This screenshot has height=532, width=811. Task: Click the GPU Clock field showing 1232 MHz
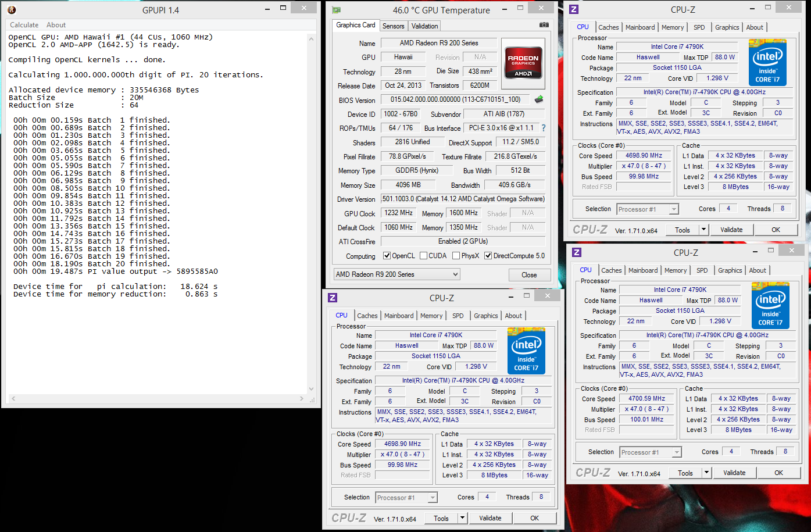point(398,213)
